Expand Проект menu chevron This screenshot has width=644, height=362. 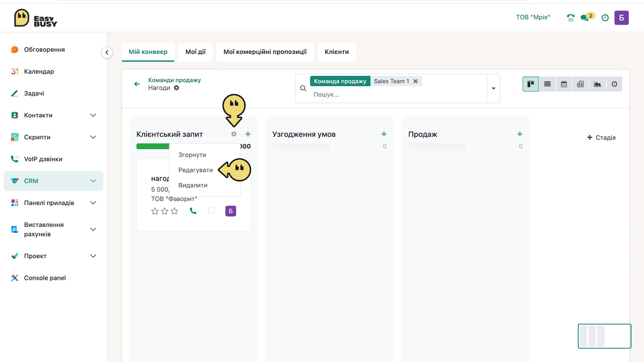coord(93,256)
